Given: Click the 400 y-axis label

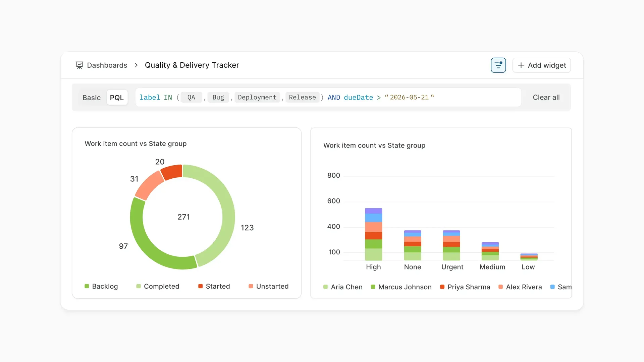Looking at the screenshot, I should pos(333,227).
